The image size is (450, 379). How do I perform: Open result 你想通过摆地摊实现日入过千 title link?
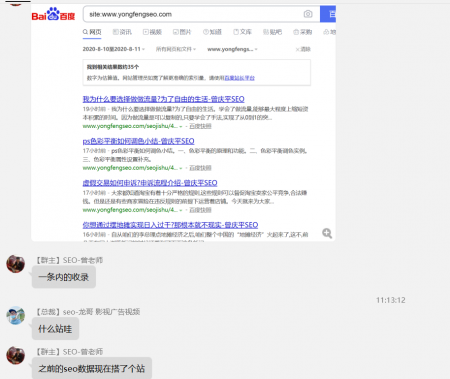coord(170,225)
